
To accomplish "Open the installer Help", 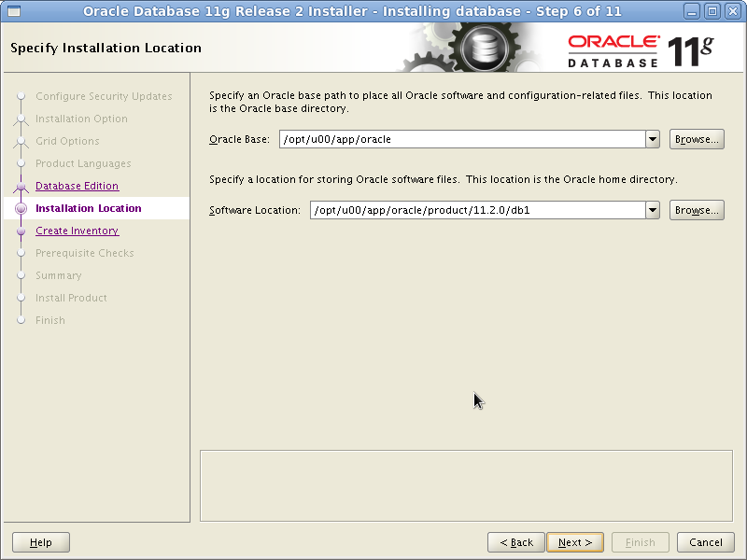I will coord(41,542).
